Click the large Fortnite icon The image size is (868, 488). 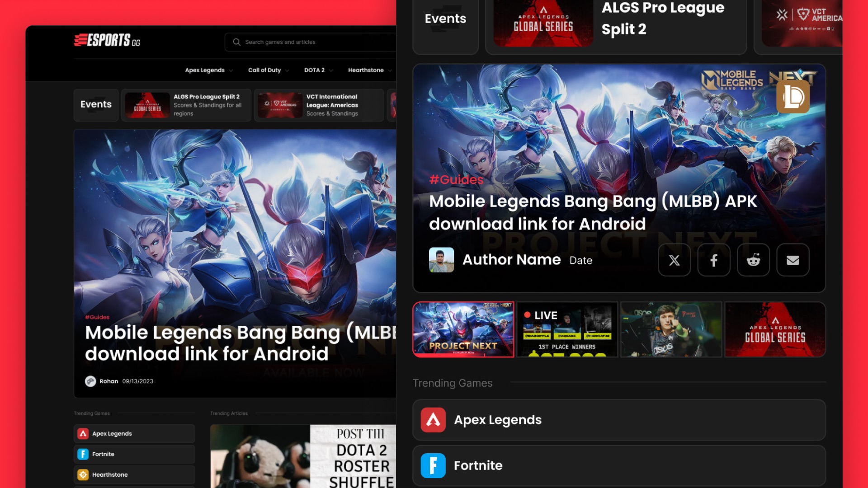pyautogui.click(x=433, y=466)
